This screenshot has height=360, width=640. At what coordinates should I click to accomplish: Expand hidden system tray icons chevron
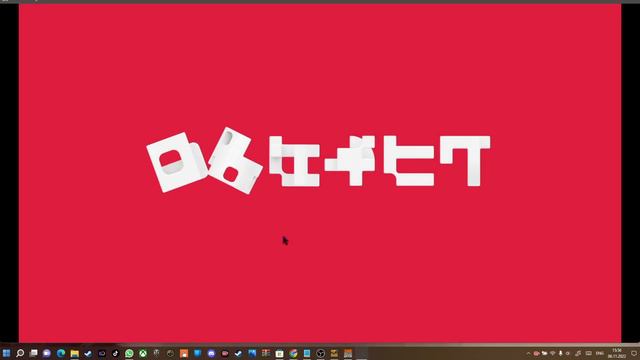click(528, 353)
